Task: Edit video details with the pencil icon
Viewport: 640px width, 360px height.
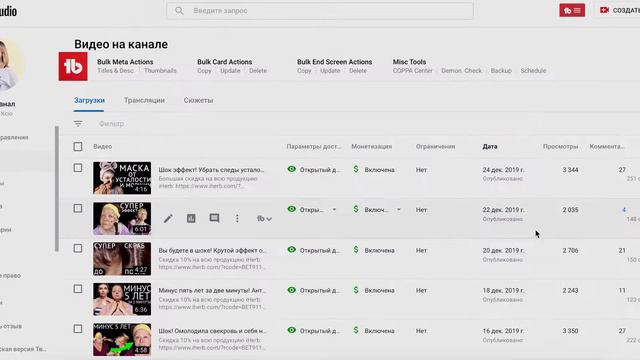Action: (168, 218)
